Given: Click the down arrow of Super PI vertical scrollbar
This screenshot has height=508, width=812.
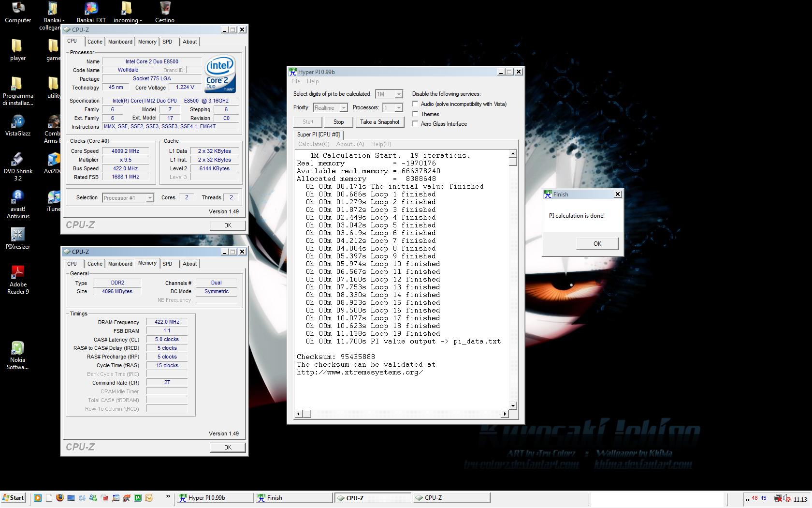Looking at the screenshot, I should (513, 405).
